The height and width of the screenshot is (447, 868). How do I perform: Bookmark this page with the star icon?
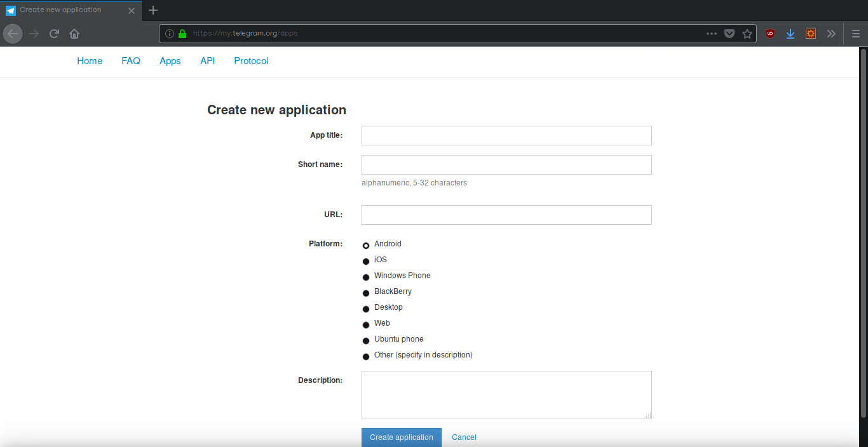(747, 33)
